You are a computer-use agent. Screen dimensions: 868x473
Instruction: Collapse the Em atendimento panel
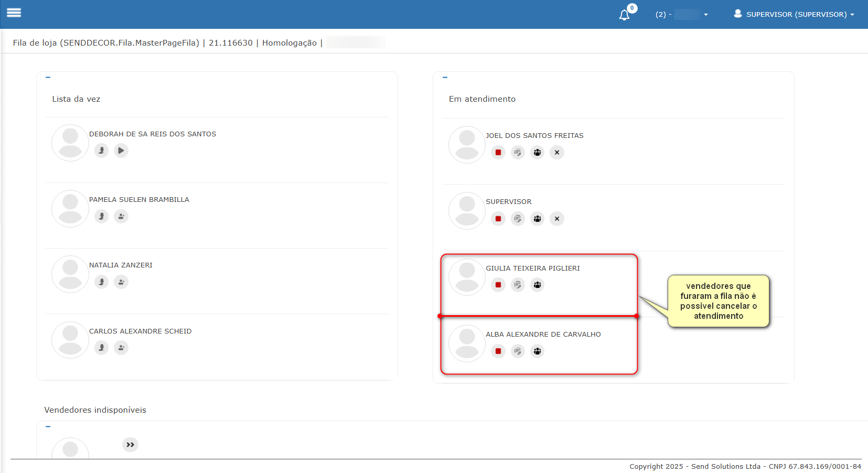[x=445, y=78]
